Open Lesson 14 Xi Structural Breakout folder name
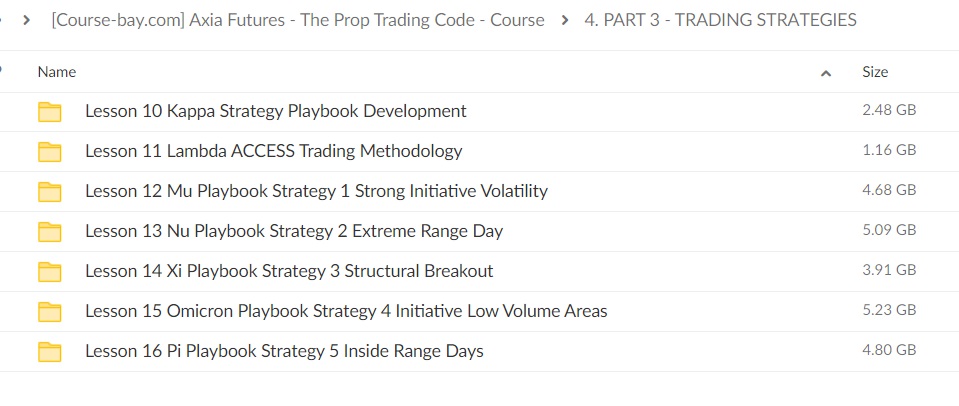Screen dimensions: 959x406 pos(289,271)
